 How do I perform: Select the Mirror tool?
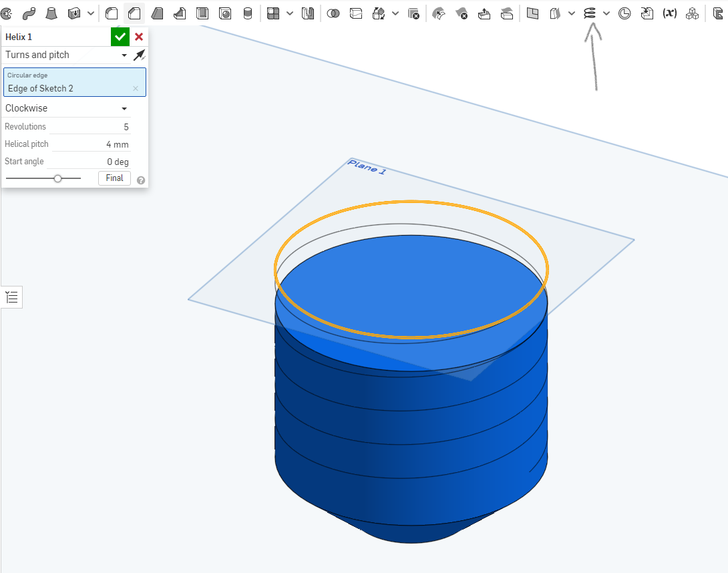(x=308, y=13)
